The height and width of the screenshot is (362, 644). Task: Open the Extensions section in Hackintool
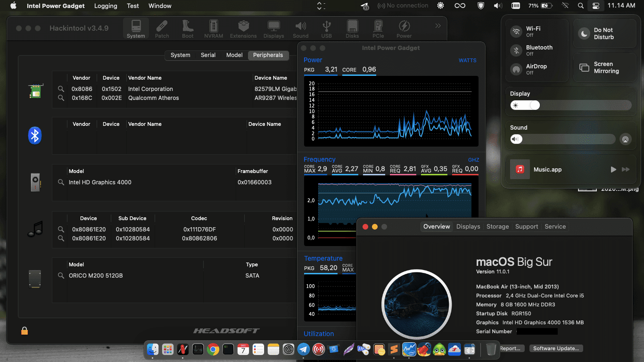243,29
